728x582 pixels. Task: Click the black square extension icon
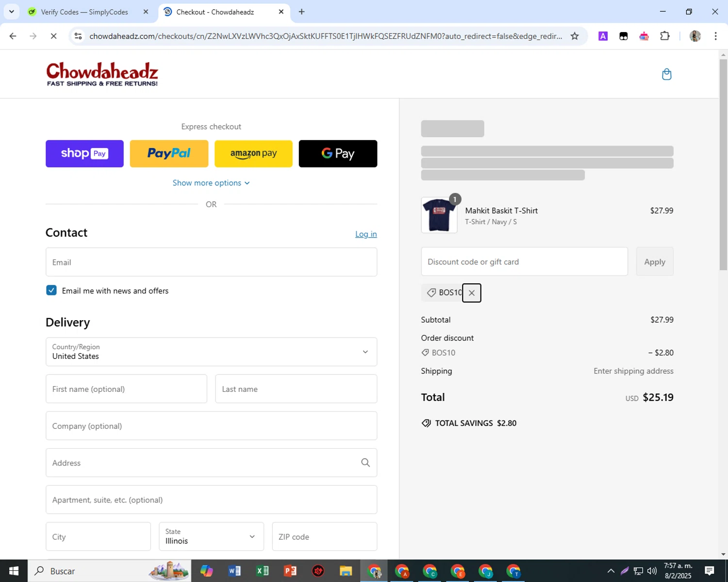[x=623, y=36]
